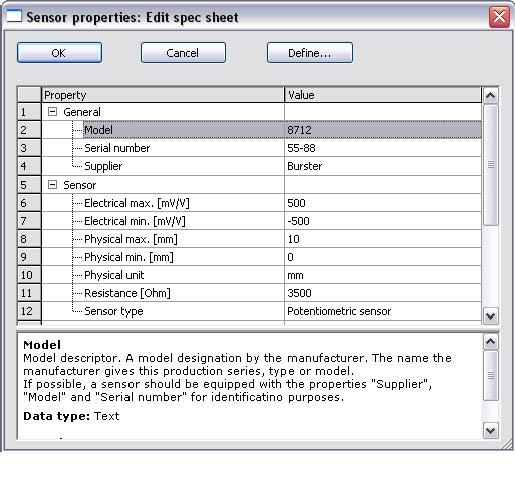Click the OK button
515x481 pixels.
point(59,53)
